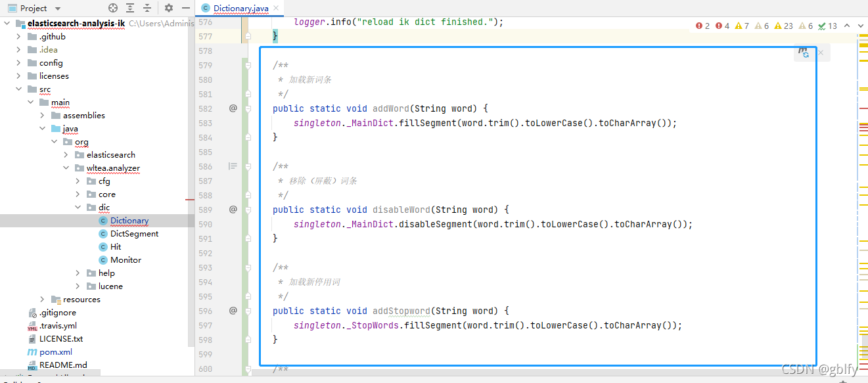Select LICENSE.txt file in tree
This screenshot has height=383, width=868.
click(x=61, y=339)
